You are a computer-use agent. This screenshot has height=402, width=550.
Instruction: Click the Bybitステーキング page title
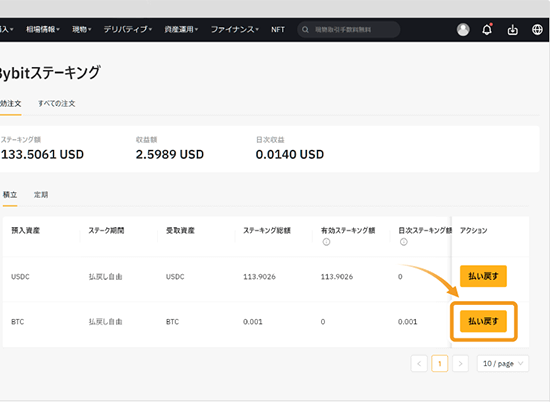click(x=50, y=73)
